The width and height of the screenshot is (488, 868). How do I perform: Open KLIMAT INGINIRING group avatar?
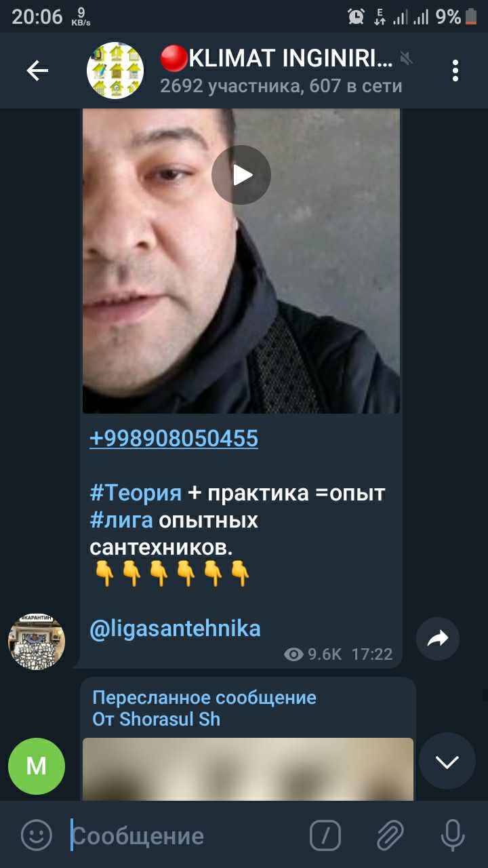pyautogui.click(x=115, y=71)
